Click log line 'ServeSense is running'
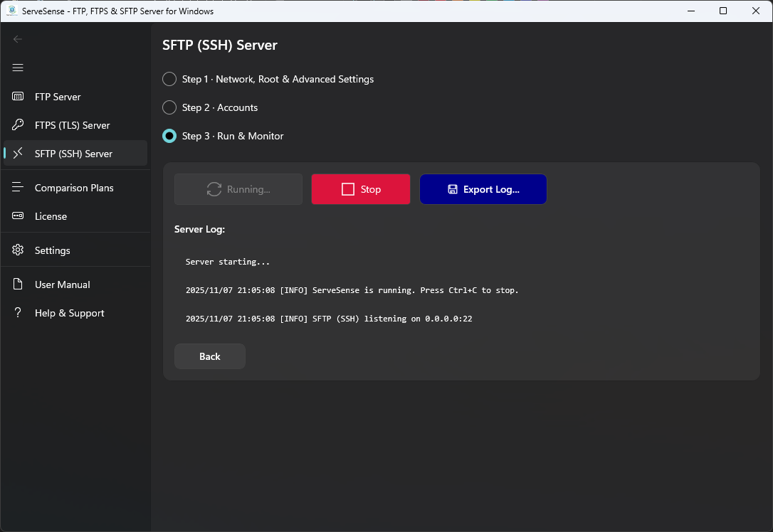773x532 pixels. pyautogui.click(x=352, y=290)
